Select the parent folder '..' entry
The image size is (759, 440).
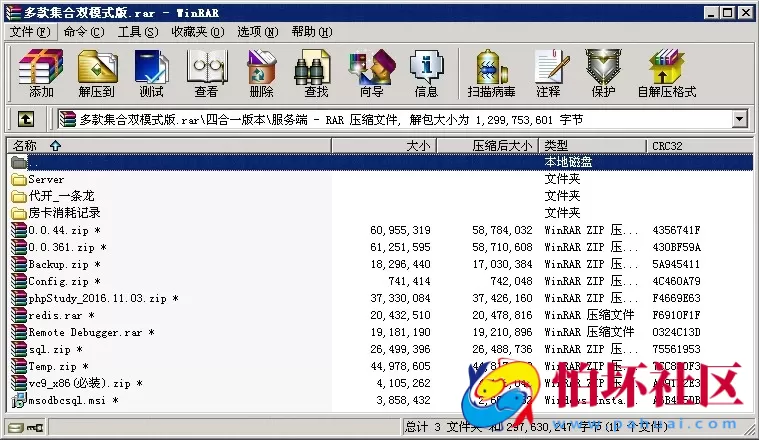[x=380, y=162]
